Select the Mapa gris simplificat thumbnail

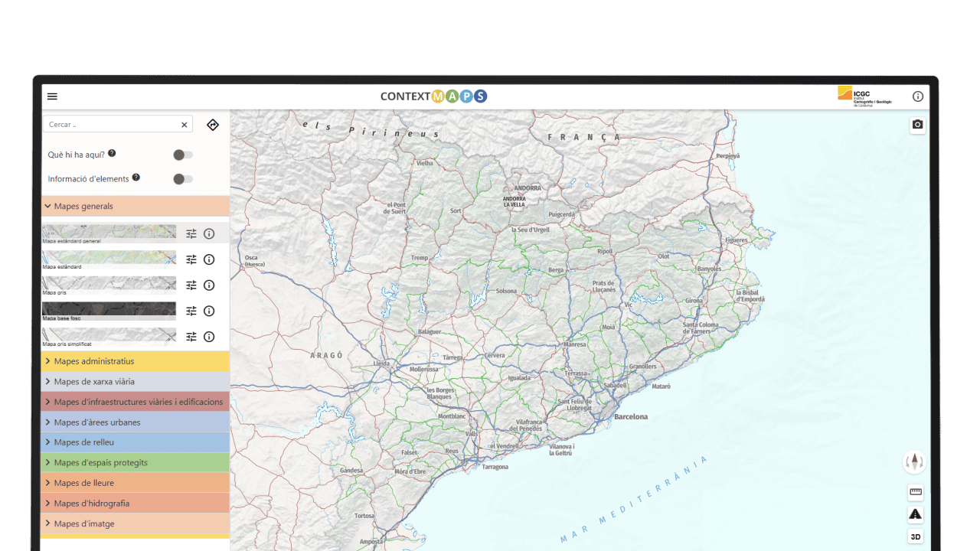tap(109, 337)
